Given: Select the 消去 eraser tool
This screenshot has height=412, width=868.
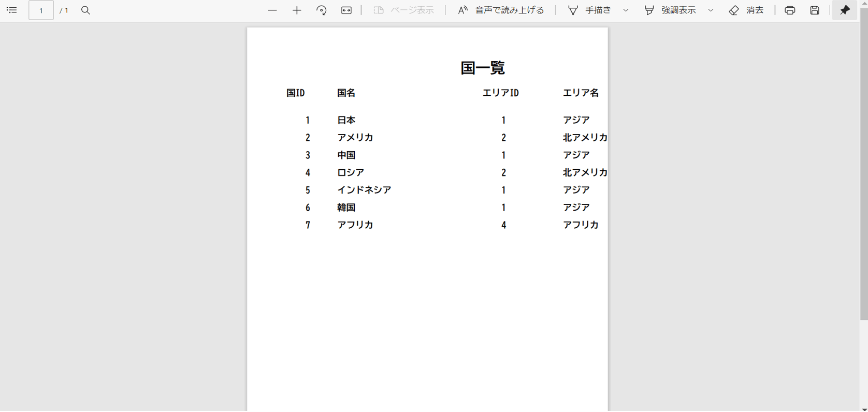Looking at the screenshot, I should pyautogui.click(x=746, y=10).
